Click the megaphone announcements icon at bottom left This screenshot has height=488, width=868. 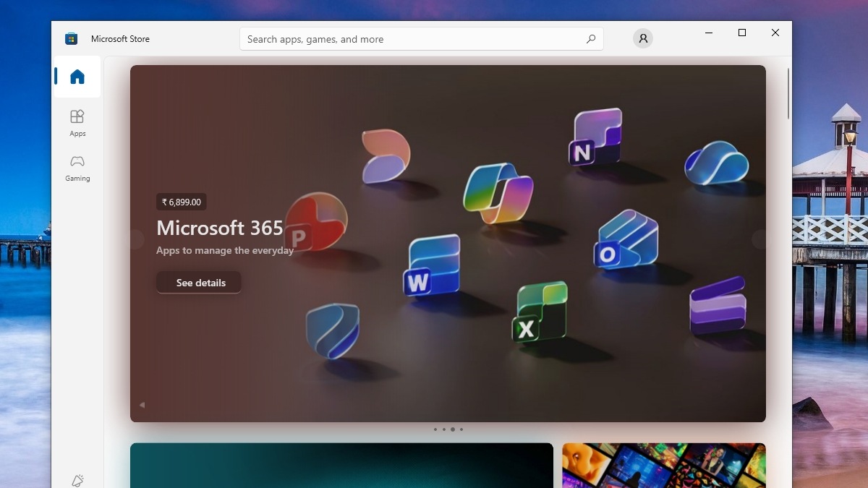click(77, 479)
